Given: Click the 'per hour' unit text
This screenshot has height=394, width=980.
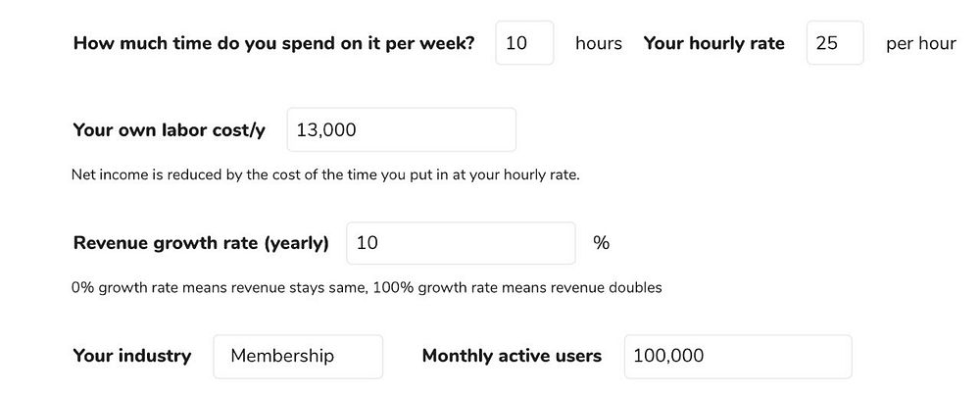Looking at the screenshot, I should [x=920, y=44].
